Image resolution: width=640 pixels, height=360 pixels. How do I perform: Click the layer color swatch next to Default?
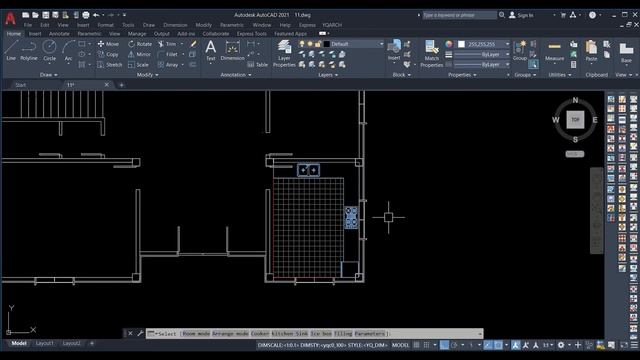[x=327, y=44]
